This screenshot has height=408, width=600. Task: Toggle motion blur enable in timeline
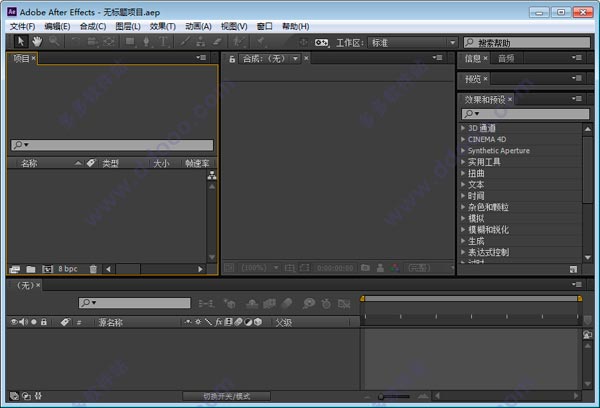pos(286,304)
